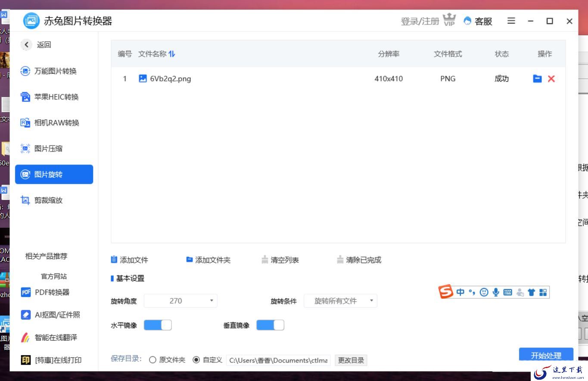This screenshot has width=588, height=381.
Task: Switch to 剪裁缩放 tool
Action: (54, 200)
